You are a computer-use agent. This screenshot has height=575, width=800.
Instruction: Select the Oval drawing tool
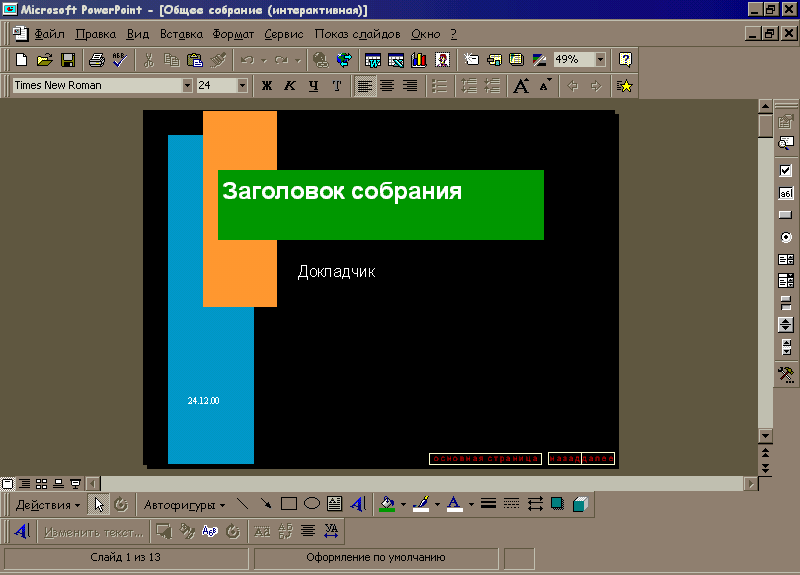tap(312, 505)
